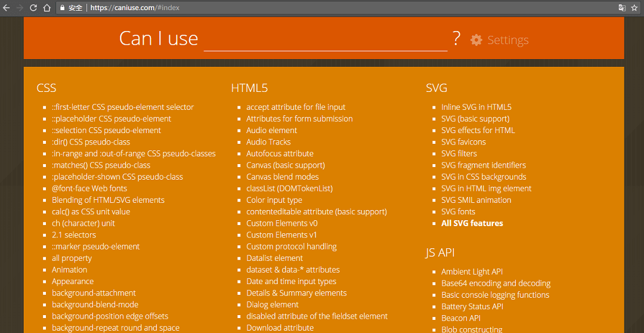Click the secure padlock icon
The height and width of the screenshot is (333, 644).
coord(62,8)
